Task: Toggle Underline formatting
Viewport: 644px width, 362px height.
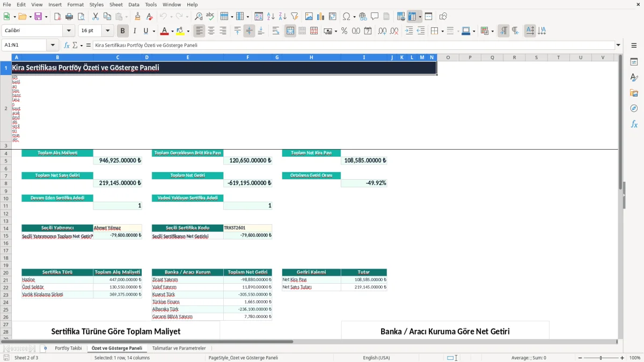Action: pyautogui.click(x=145, y=31)
